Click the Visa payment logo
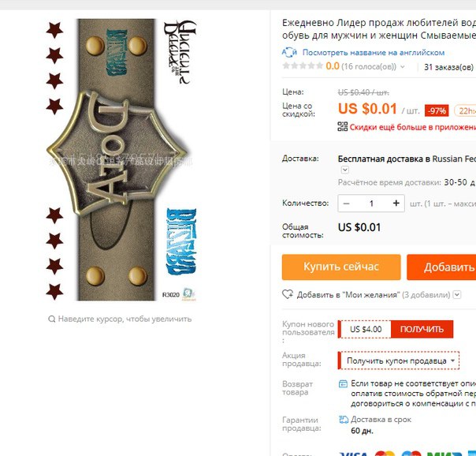 click(354, 454)
